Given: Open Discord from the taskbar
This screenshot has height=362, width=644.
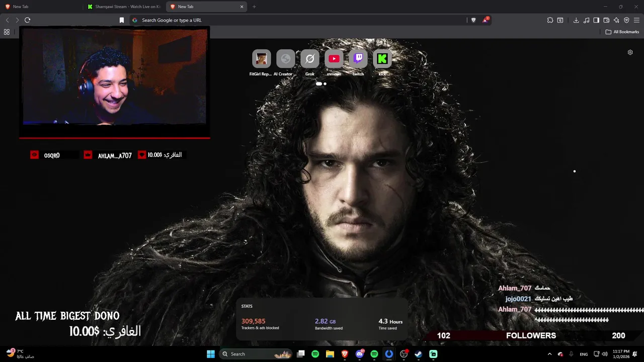Looking at the screenshot, I should coord(360,354).
